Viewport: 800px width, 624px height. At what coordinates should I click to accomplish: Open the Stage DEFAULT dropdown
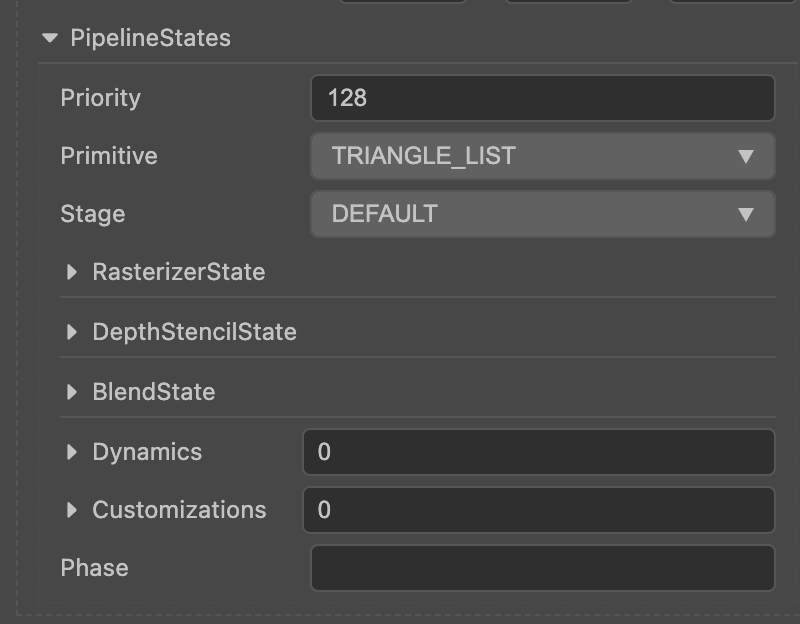coord(530,214)
